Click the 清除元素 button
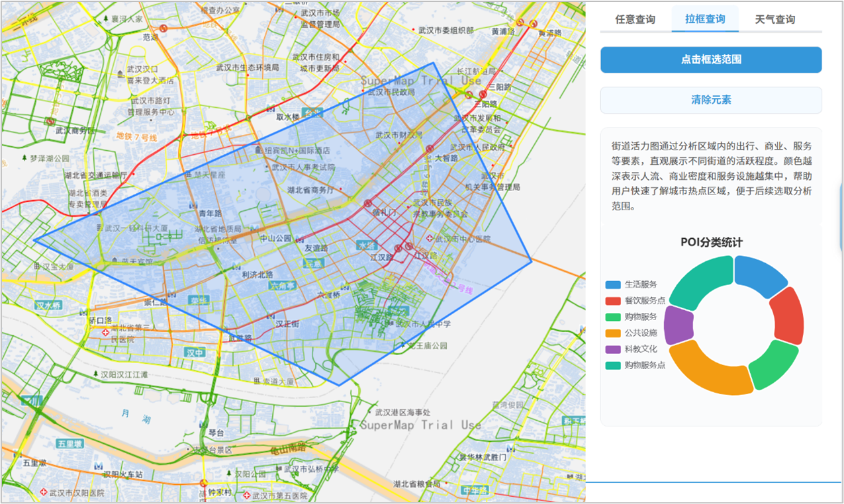Viewport: 844px width, 504px height. pyautogui.click(x=711, y=100)
